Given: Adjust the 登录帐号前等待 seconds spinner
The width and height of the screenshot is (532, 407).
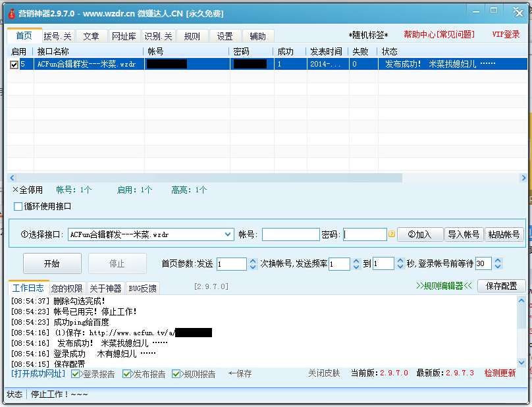Looking at the screenshot, I should pyautogui.click(x=498, y=263).
